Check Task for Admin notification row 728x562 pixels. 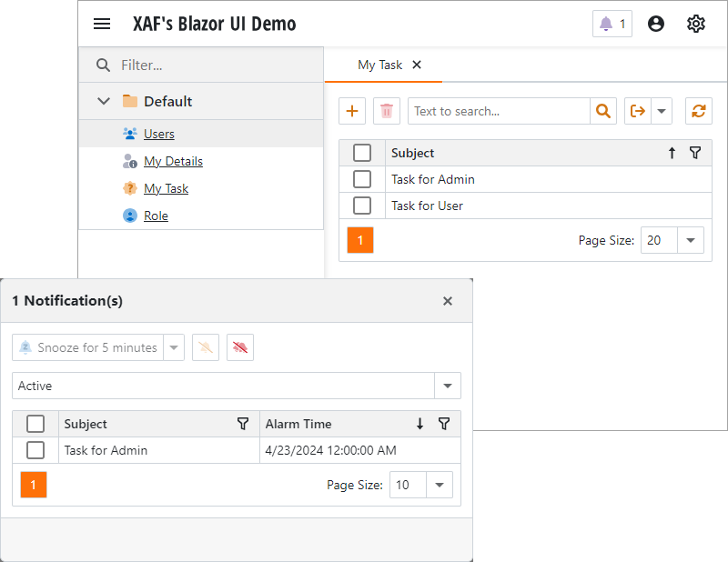click(35, 450)
